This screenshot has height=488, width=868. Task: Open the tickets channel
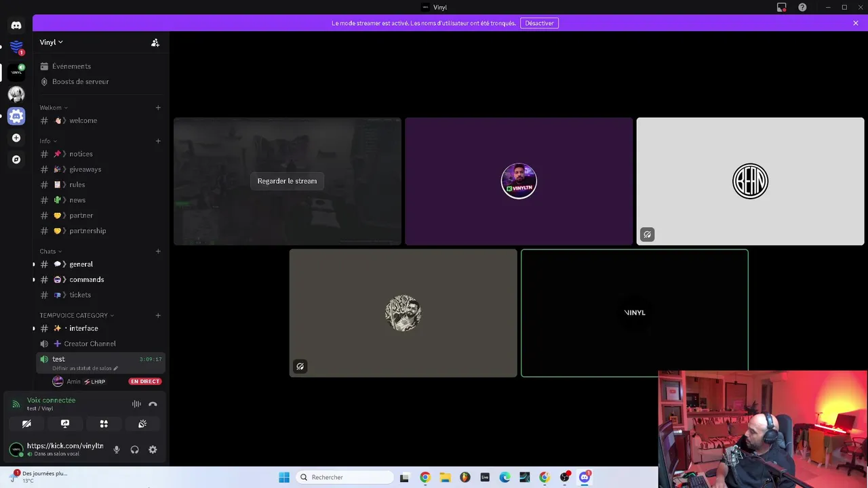100,295
